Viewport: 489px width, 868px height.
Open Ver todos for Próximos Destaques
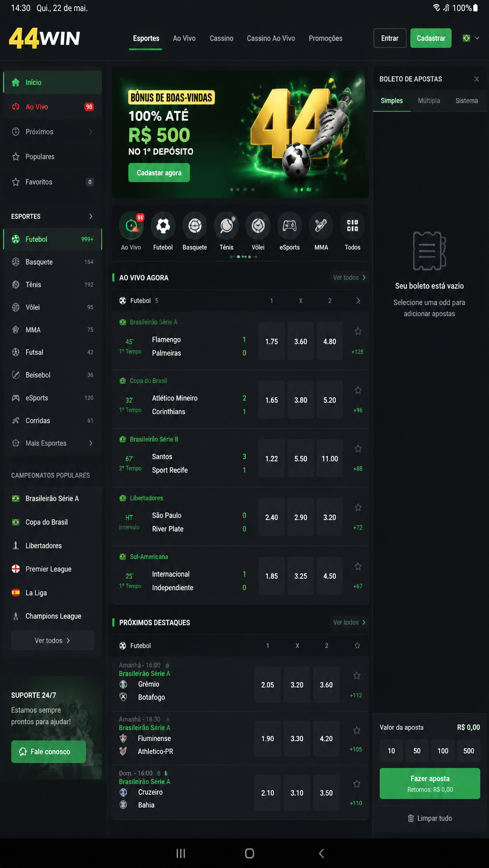pos(349,622)
